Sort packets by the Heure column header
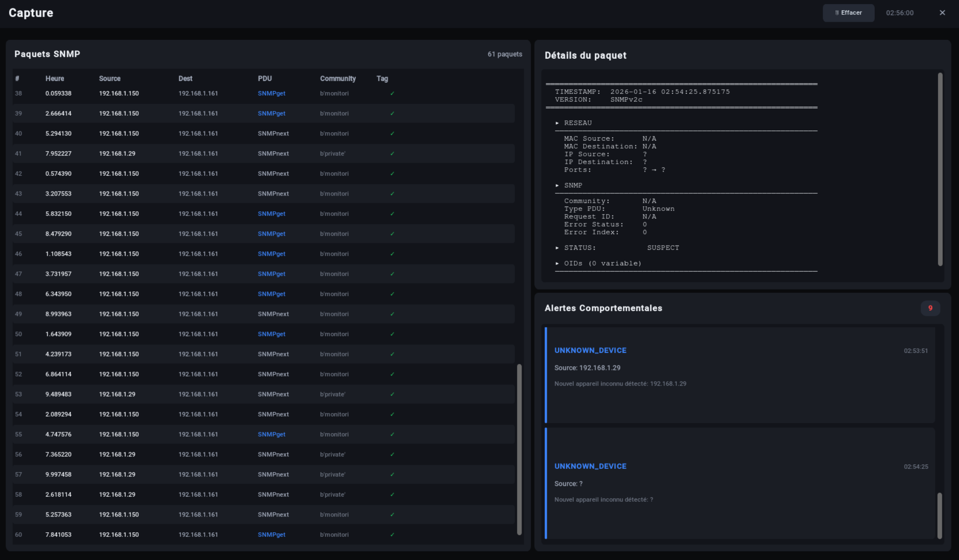959x560 pixels. pos(54,78)
